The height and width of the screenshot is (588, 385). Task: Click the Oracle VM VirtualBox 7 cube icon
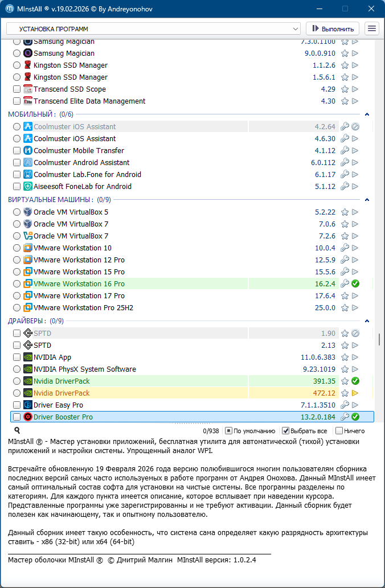click(x=28, y=224)
